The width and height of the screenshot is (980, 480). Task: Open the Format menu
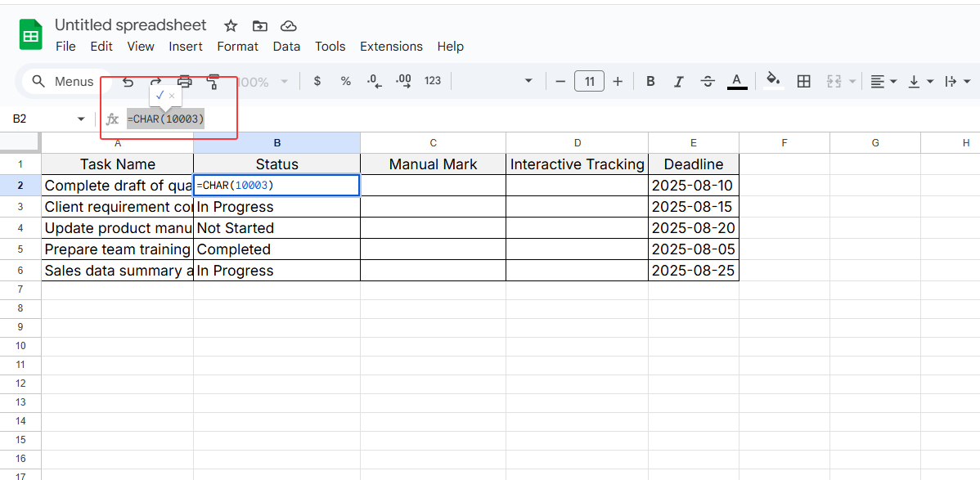238,47
